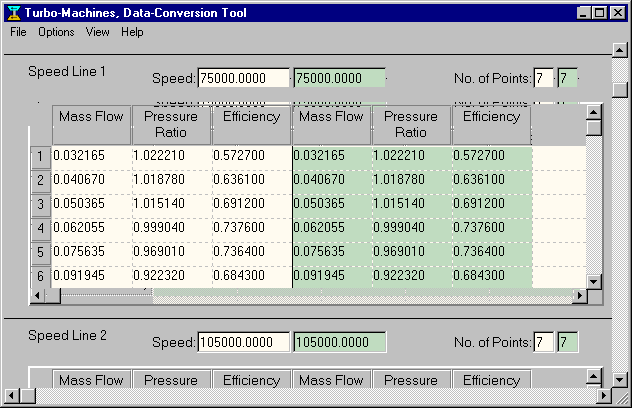Click white cell 0.062055 in row 4

(x=92, y=228)
